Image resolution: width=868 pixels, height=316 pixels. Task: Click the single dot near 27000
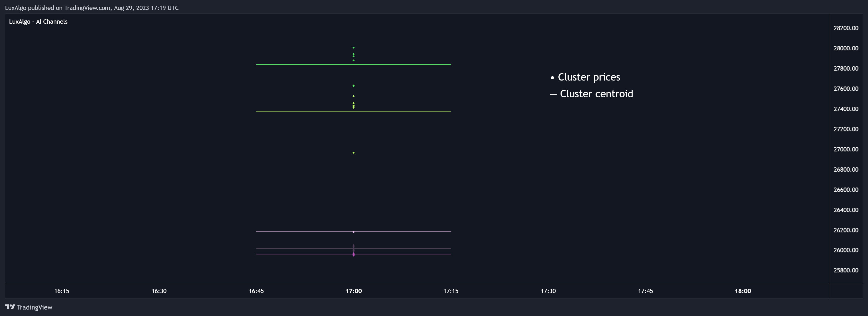click(x=354, y=153)
